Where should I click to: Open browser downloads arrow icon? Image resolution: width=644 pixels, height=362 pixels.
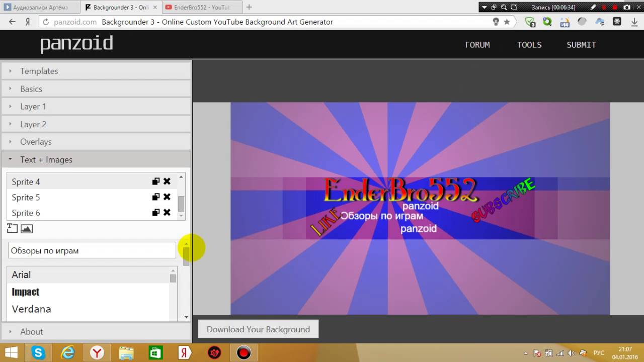click(634, 22)
